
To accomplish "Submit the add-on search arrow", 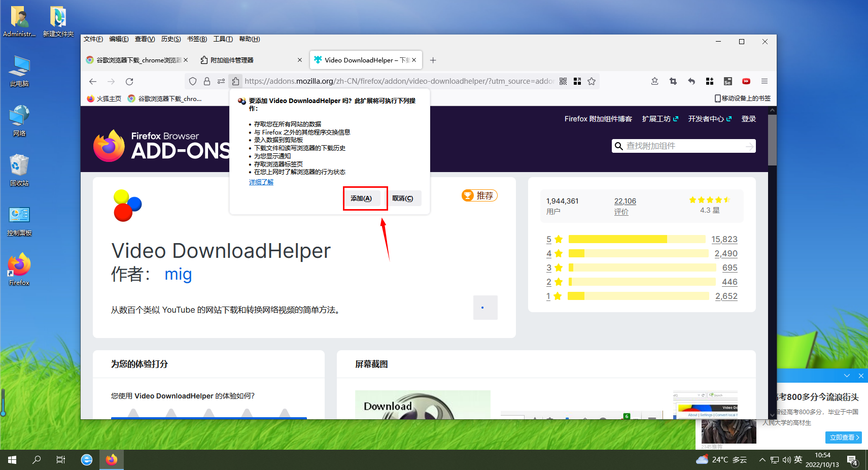I will coord(749,146).
